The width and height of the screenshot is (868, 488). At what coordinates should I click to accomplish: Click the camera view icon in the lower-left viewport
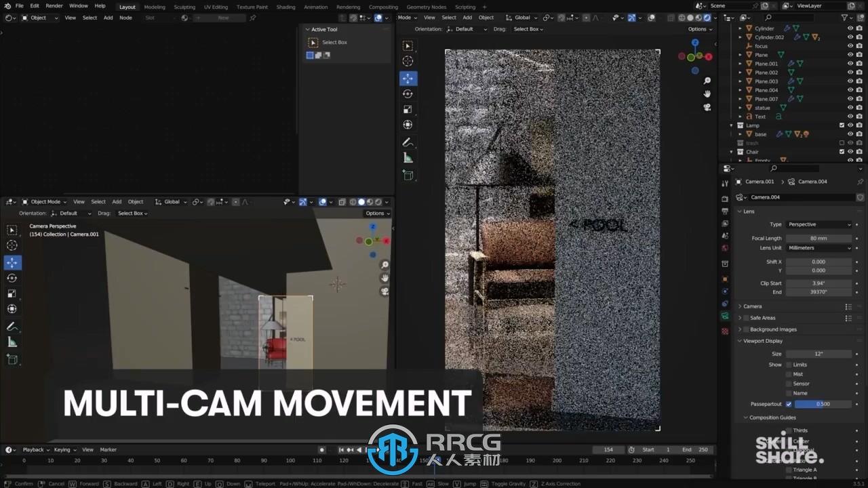(384, 291)
